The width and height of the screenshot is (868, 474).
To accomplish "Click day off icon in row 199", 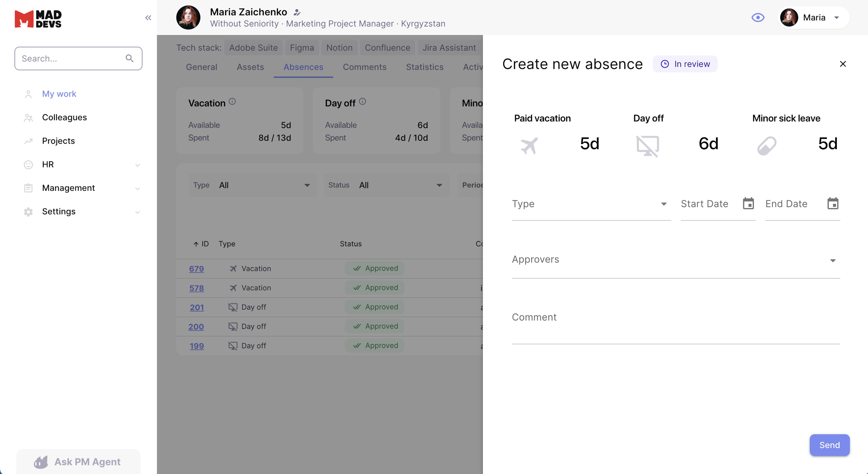I will [233, 346].
